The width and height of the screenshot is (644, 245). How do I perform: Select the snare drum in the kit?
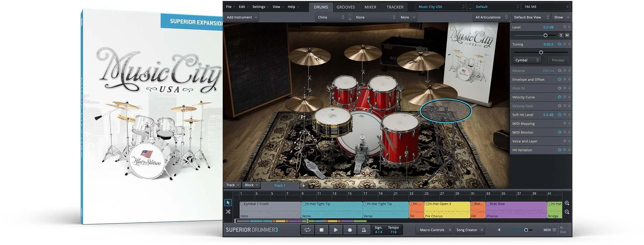pos(332,121)
